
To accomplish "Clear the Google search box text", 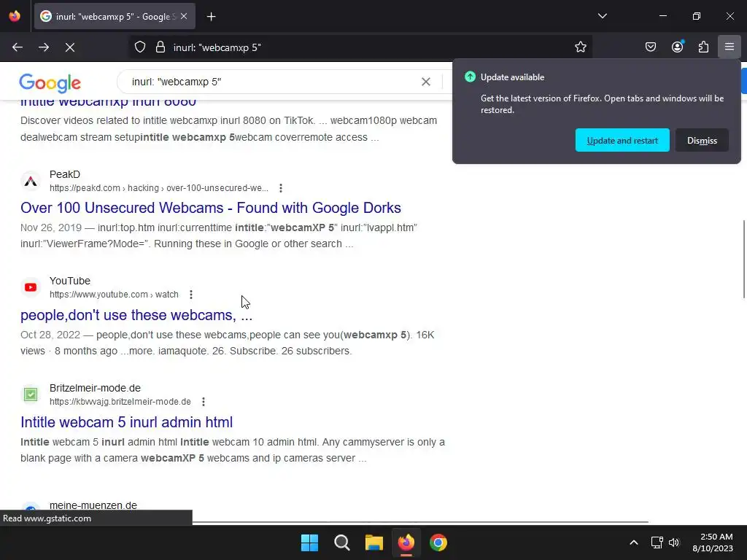I will click(x=426, y=82).
